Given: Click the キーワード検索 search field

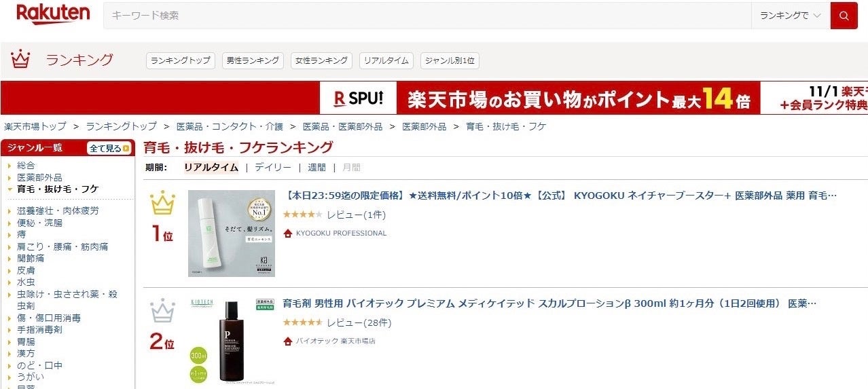Looking at the screenshot, I should 427,15.
